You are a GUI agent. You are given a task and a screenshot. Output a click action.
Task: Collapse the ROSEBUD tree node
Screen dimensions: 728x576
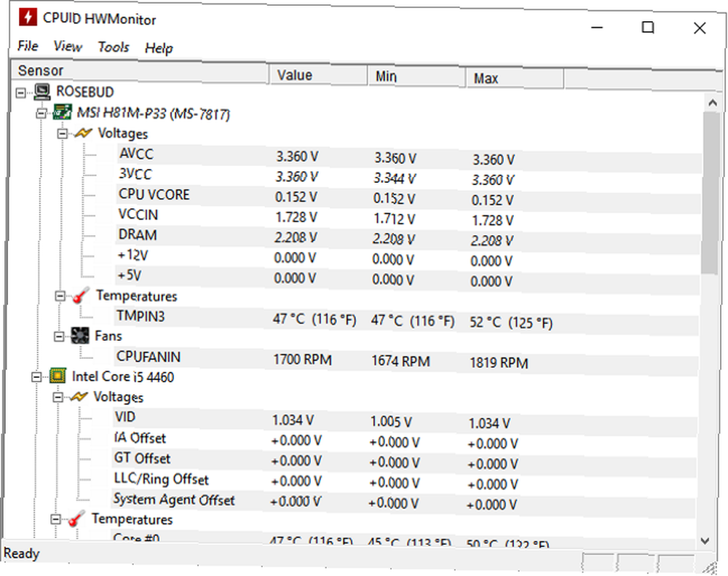(x=21, y=93)
